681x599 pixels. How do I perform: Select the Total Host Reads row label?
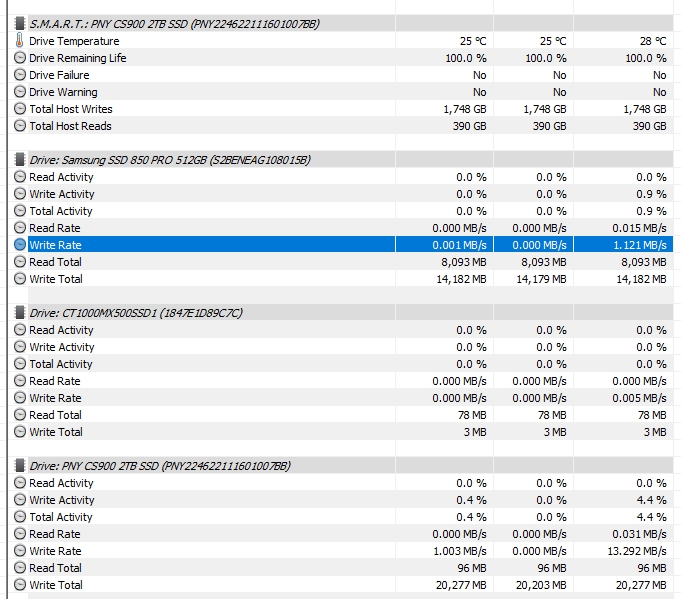coord(70,126)
